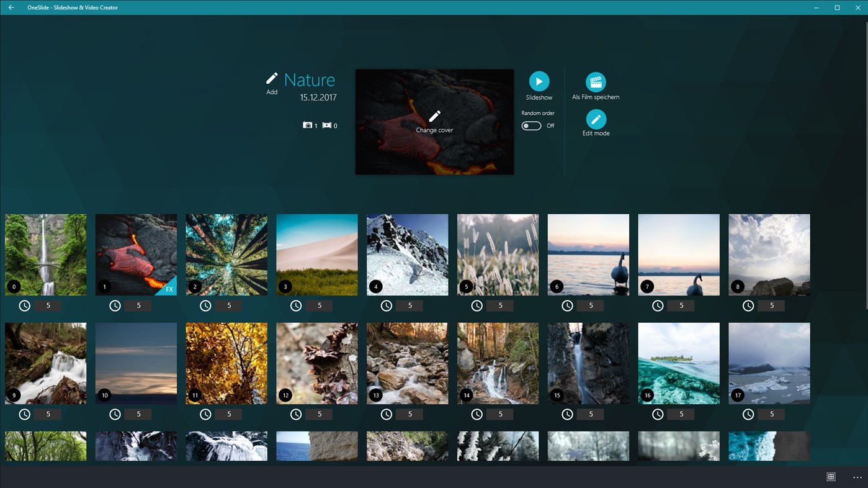The image size is (868, 488).
Task: Open the ellipsis options menu
Action: [x=857, y=477]
